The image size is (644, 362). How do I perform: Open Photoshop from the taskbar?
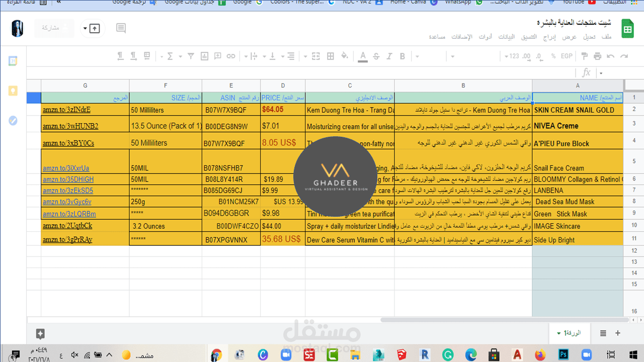click(563, 355)
